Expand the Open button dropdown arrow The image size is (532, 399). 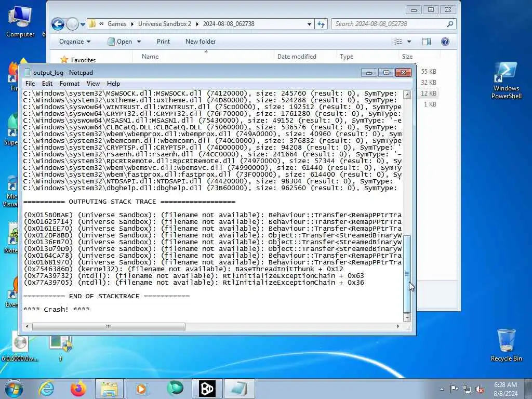point(139,42)
